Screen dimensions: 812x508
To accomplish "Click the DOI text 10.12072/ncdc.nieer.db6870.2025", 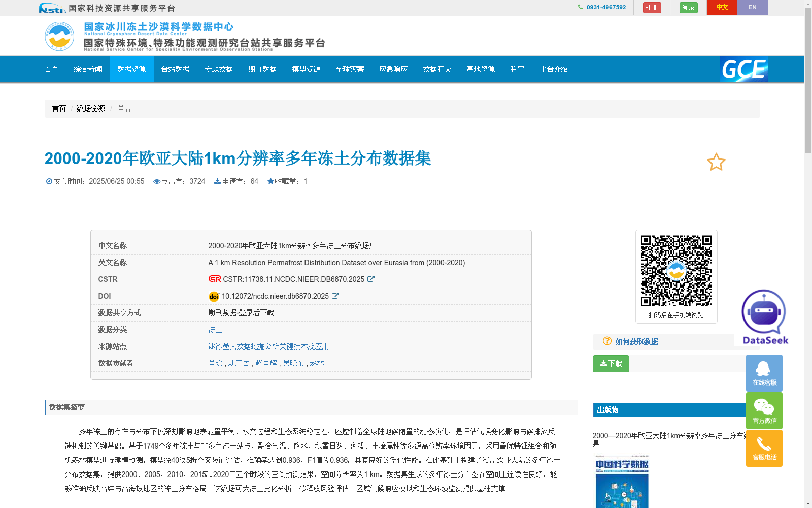I will coord(275,296).
